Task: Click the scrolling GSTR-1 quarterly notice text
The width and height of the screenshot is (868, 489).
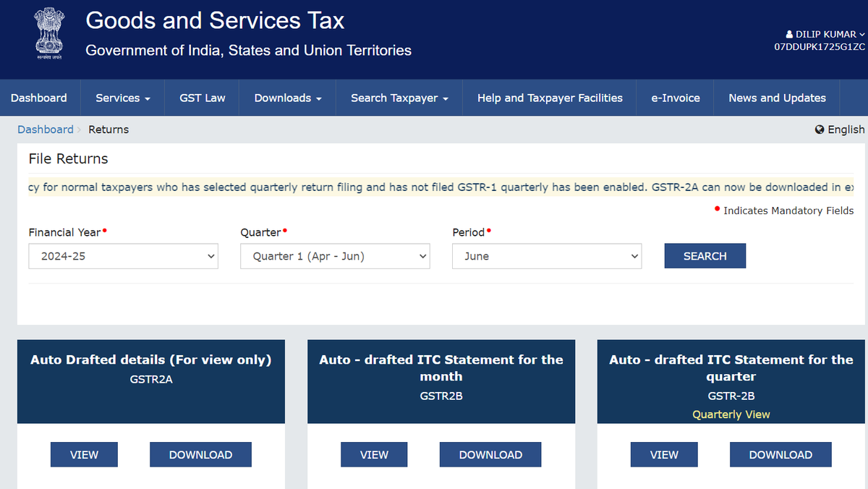Action: [441, 187]
